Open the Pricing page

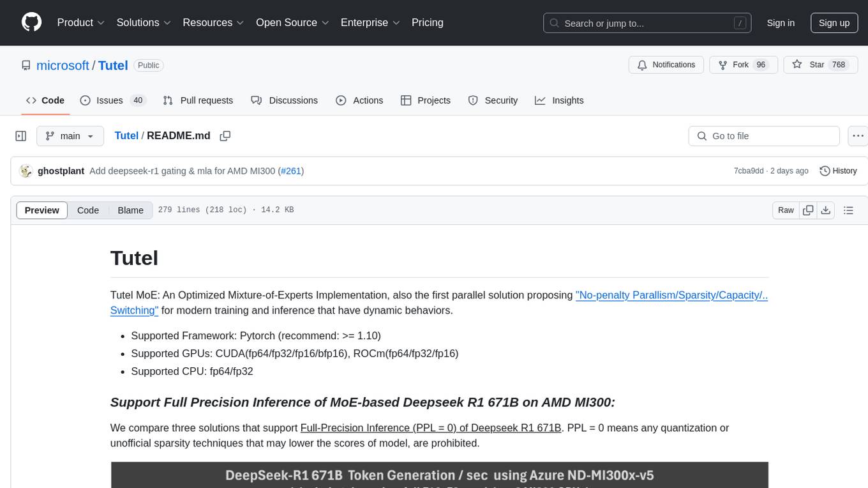428,22
